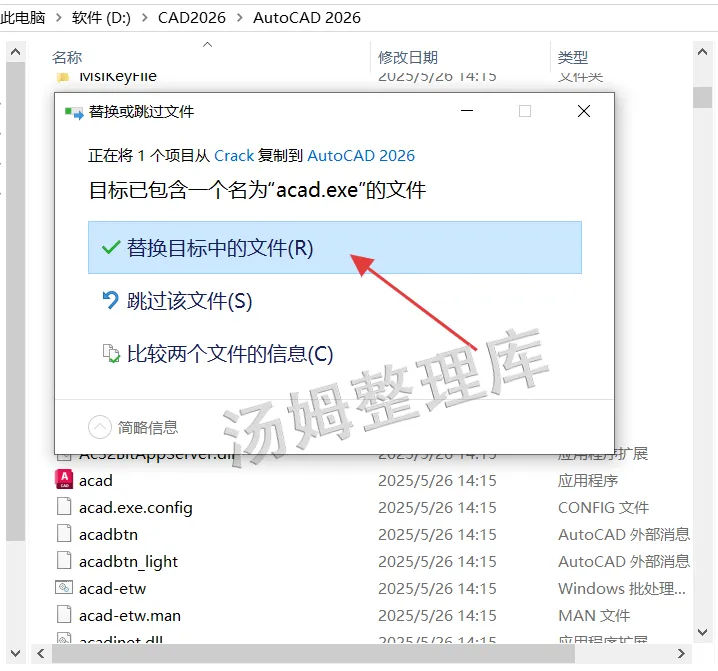This screenshot has height=671, width=718.
Task: Choose Replace the file in destination (R)
Action: pos(335,247)
